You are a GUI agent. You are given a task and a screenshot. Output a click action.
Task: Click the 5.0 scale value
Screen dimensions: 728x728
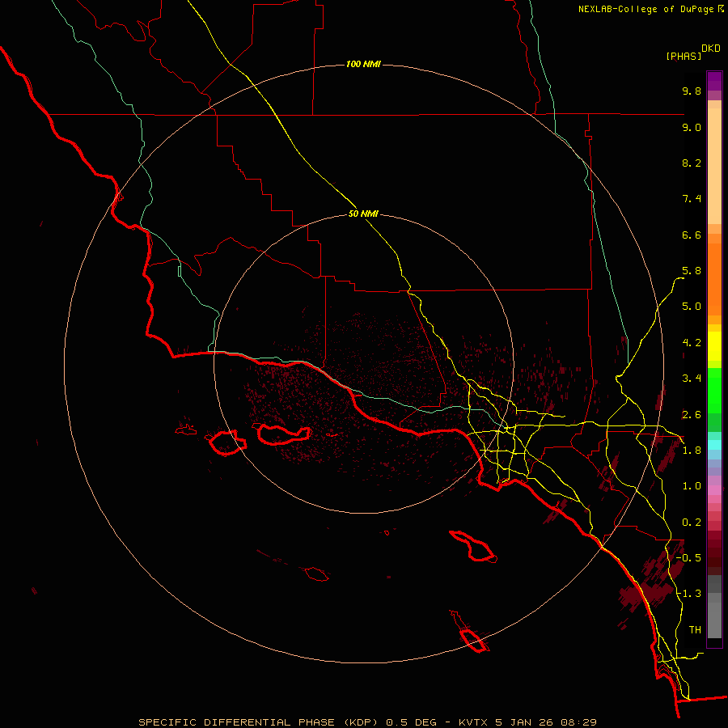tap(692, 307)
